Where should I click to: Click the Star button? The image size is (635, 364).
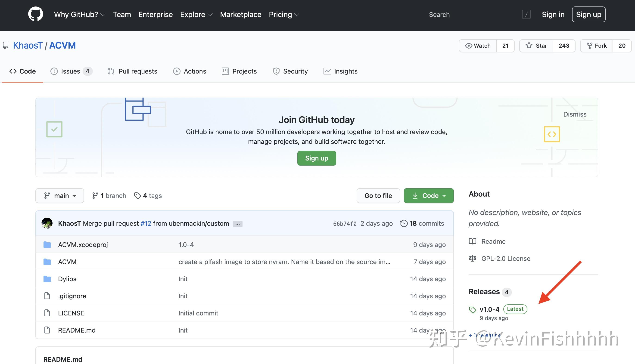tap(536, 46)
